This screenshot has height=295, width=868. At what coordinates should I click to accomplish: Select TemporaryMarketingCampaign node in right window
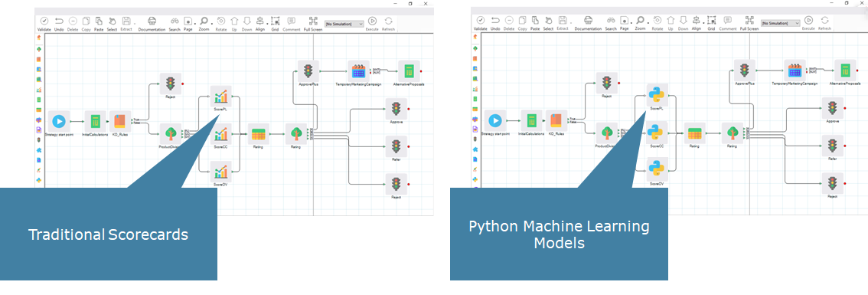795,70
